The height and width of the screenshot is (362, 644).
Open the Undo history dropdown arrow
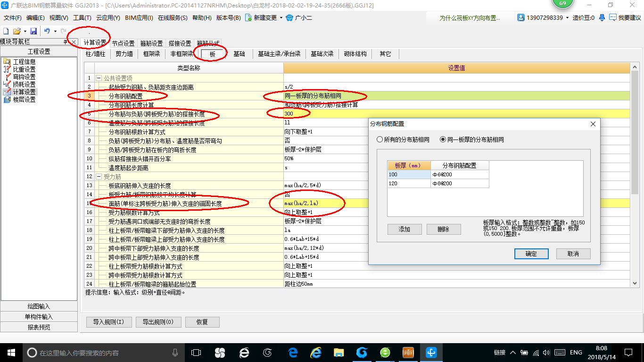(x=55, y=31)
